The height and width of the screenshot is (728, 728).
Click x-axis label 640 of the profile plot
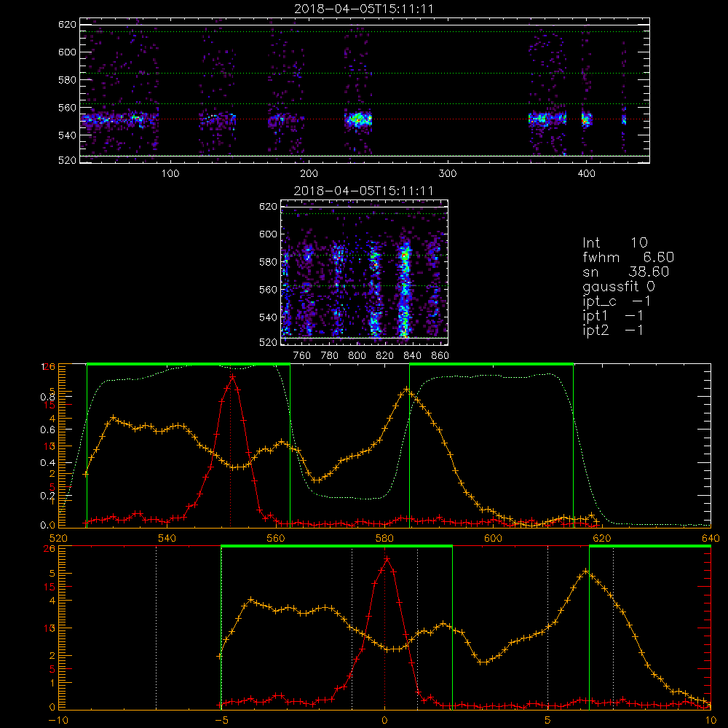click(711, 538)
